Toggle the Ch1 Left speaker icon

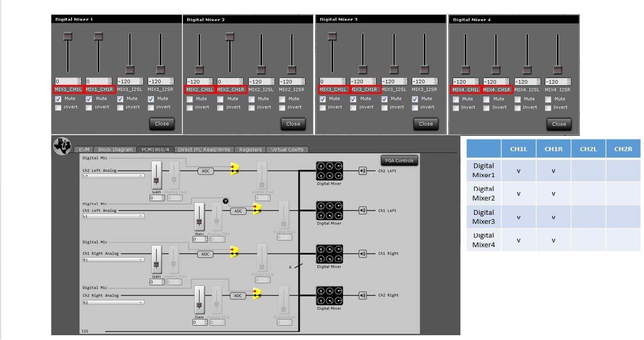363,211
